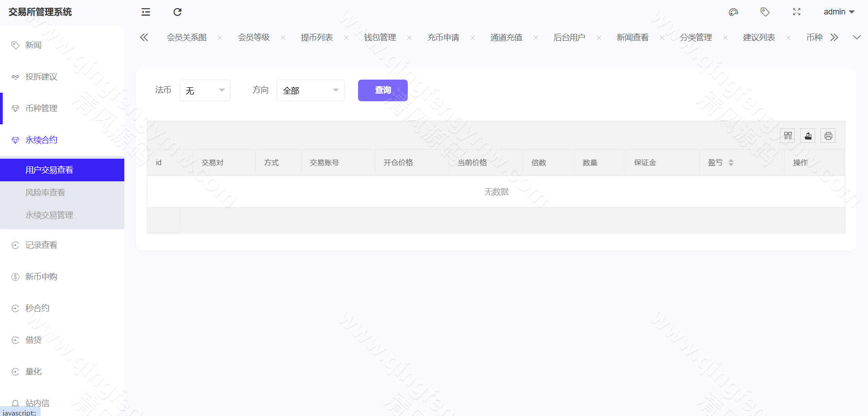The height and width of the screenshot is (416, 868).
Task: Click the 查询 search button
Action: pyautogui.click(x=382, y=90)
